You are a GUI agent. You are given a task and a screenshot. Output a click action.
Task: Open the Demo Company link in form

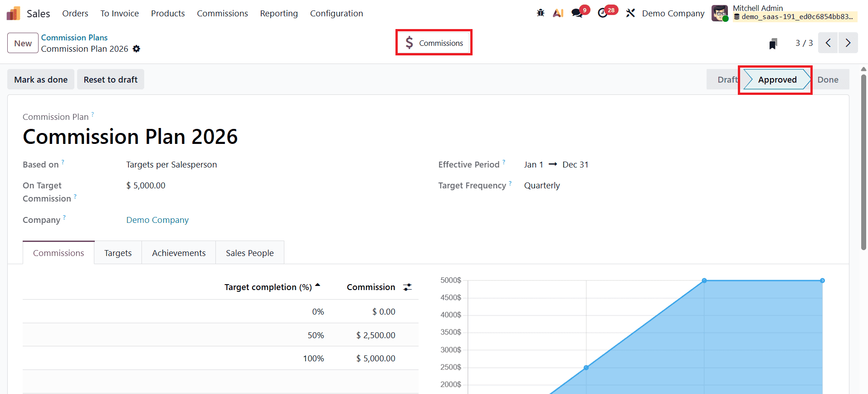click(157, 220)
